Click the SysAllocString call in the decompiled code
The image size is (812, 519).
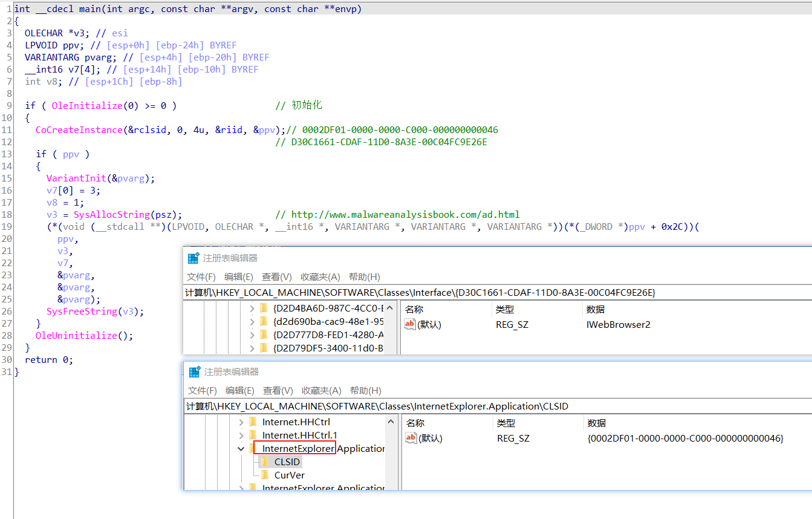pyautogui.click(x=111, y=215)
